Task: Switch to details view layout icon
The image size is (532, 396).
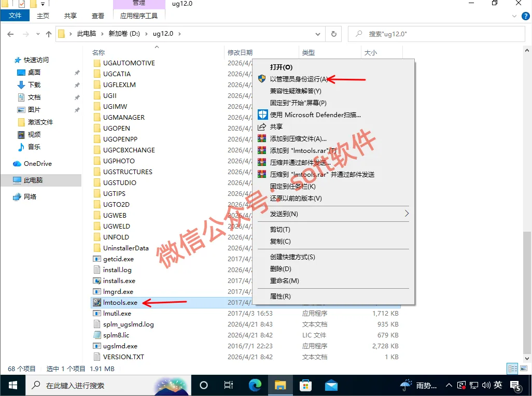Action: 513,369
